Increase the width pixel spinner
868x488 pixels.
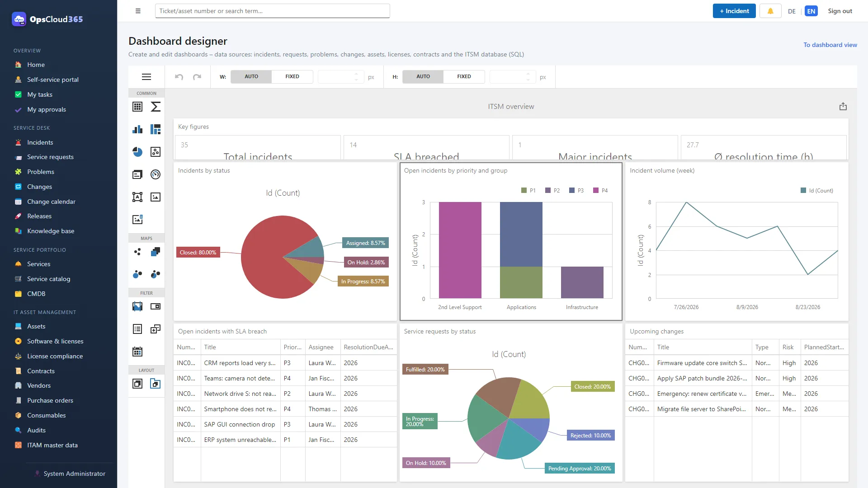pyautogui.click(x=356, y=74)
